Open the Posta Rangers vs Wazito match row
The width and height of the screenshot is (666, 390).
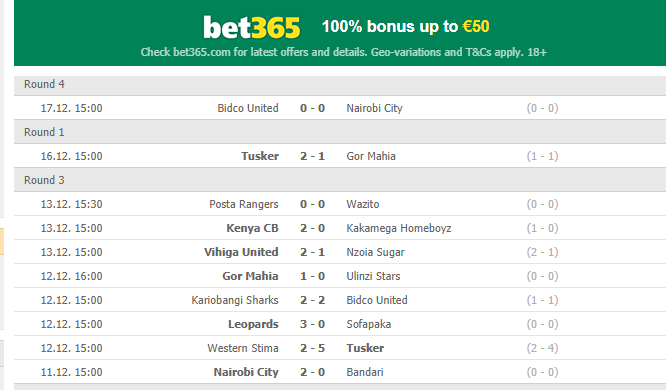pos(340,204)
